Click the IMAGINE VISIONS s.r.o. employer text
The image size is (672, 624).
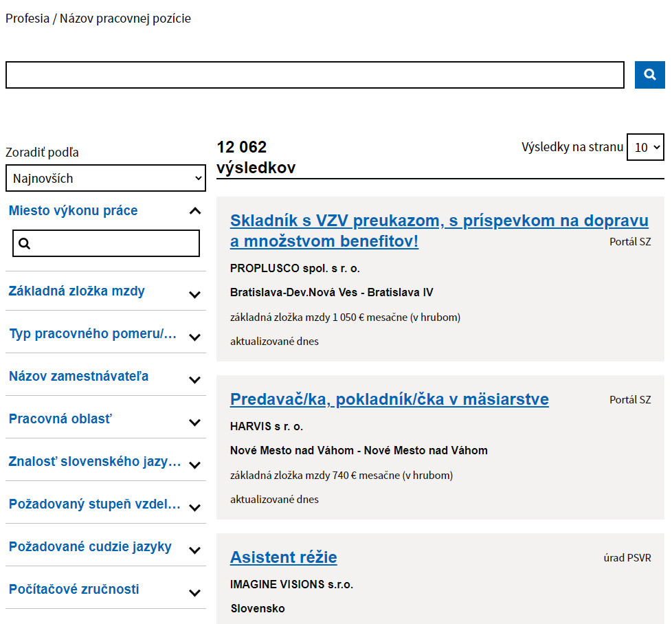[x=291, y=584]
